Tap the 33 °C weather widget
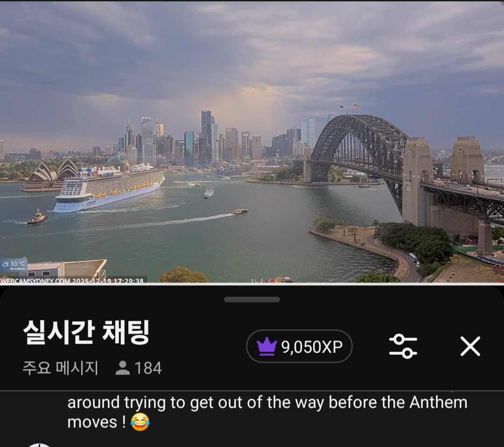This screenshot has width=504, height=447. [14, 265]
